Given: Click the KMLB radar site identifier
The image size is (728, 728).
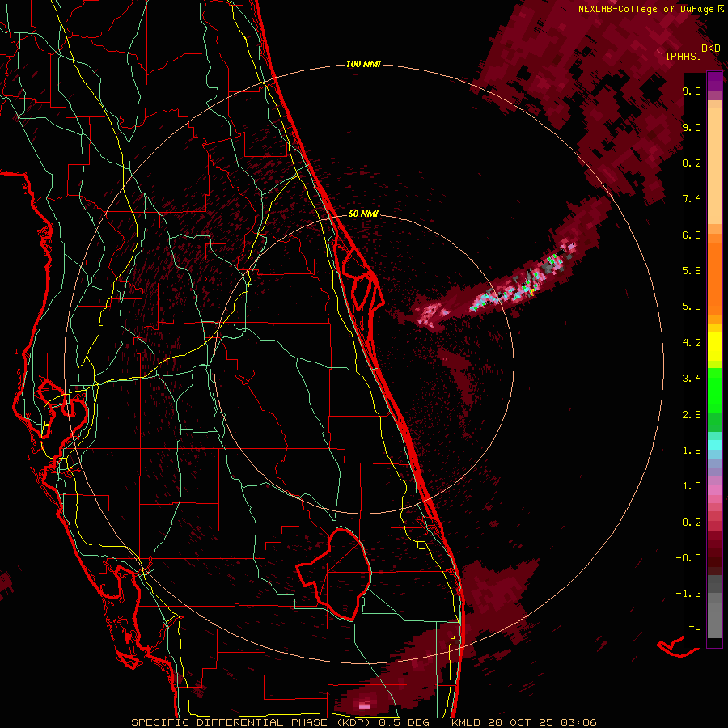Looking at the screenshot, I should pyautogui.click(x=465, y=722).
